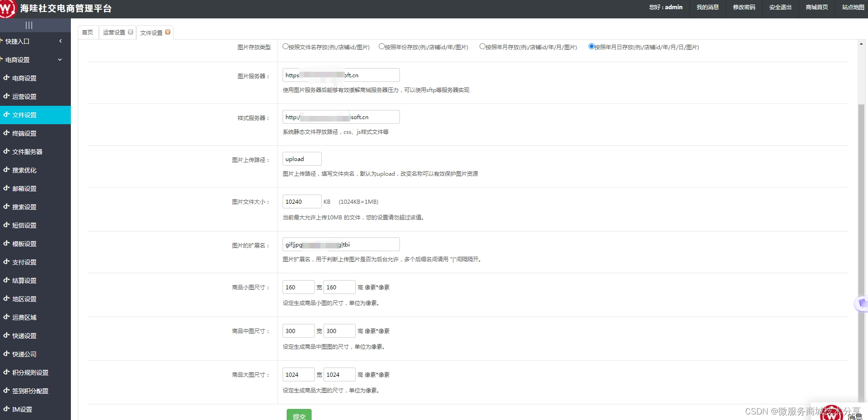Open 终端设置 sidebar item

[x=35, y=133]
